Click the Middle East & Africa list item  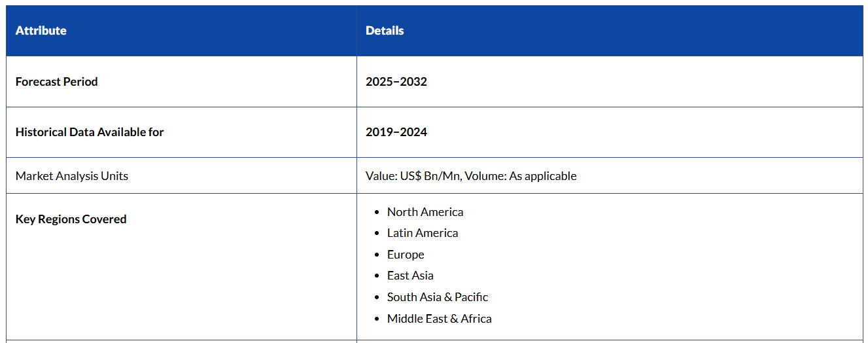click(440, 319)
